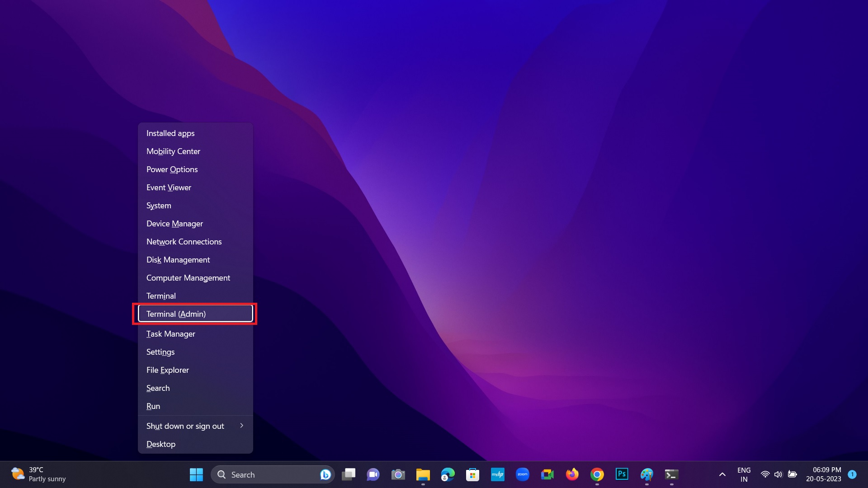Open Zoom app in taskbar
Viewport: 868px width, 488px height.
[x=522, y=474]
